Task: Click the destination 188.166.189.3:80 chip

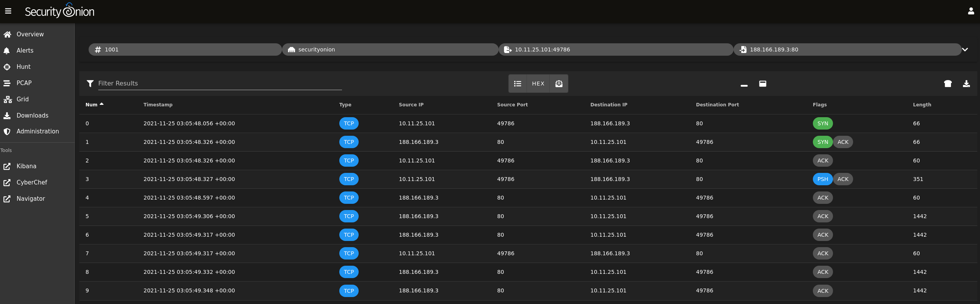Action: [x=847, y=50]
